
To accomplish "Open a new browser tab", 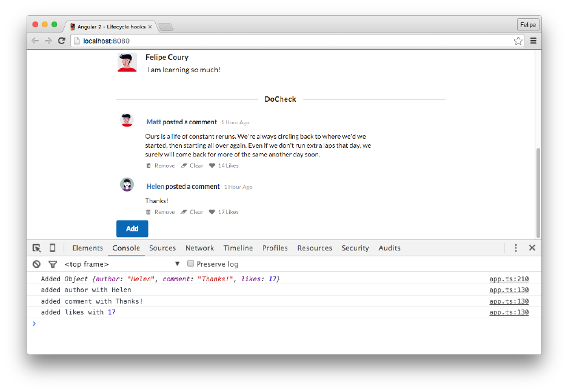I will pyautogui.click(x=166, y=27).
